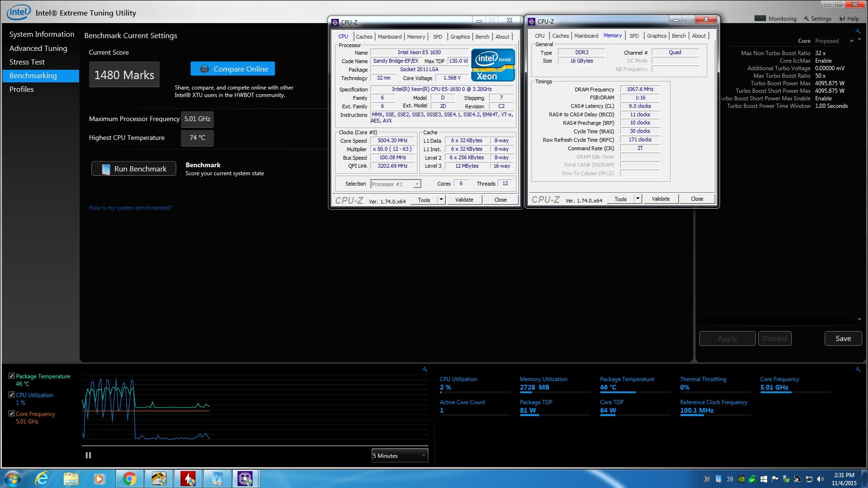Collapse the Core Proposed section chevron
Screen dimensions: 868x488
click(852, 41)
